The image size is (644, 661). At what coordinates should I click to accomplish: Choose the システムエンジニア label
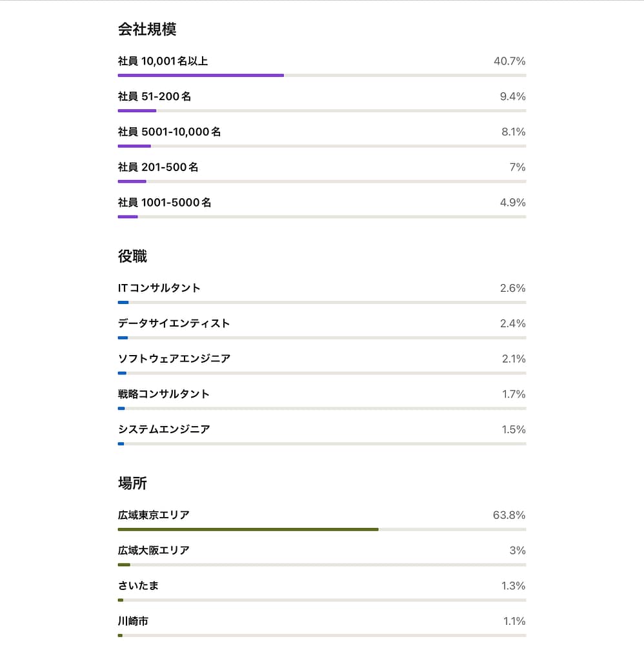164,429
